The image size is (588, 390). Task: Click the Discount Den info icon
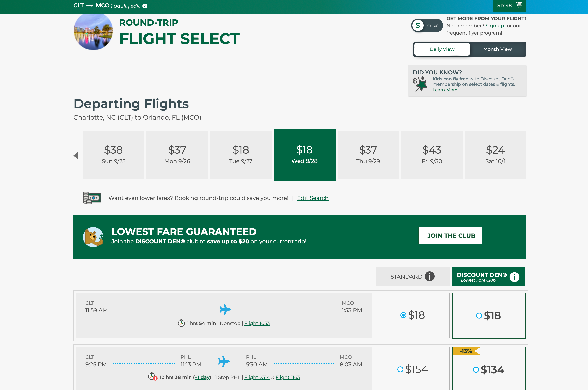(x=514, y=277)
